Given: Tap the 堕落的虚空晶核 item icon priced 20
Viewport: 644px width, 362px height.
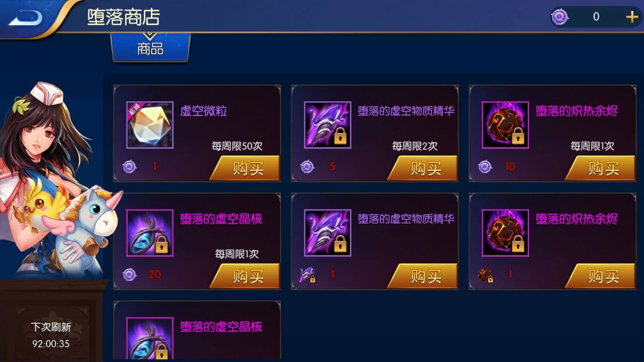Looking at the screenshot, I should pyautogui.click(x=150, y=233).
